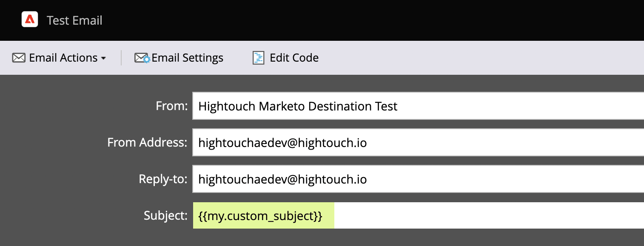Focus the From name input field

pos(417,106)
